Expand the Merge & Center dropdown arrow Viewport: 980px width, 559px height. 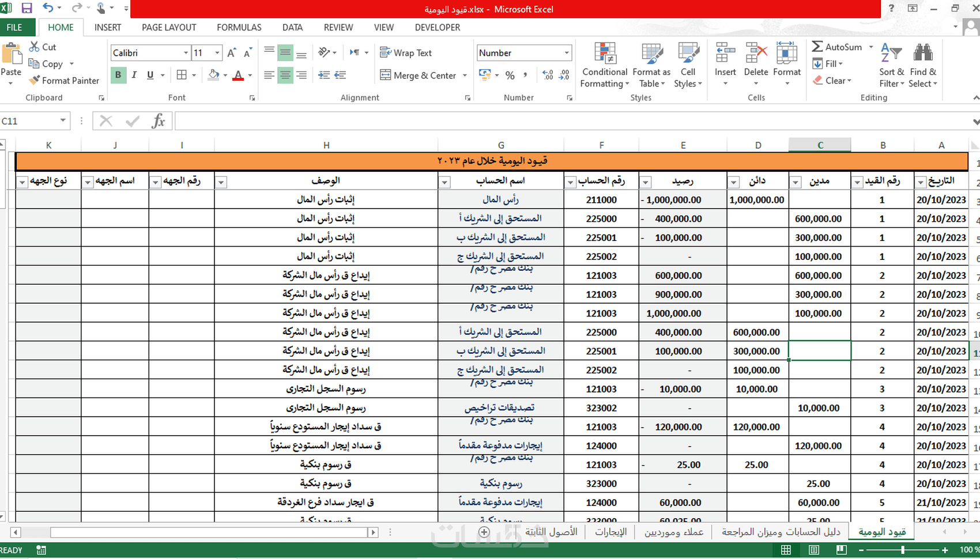tap(465, 75)
